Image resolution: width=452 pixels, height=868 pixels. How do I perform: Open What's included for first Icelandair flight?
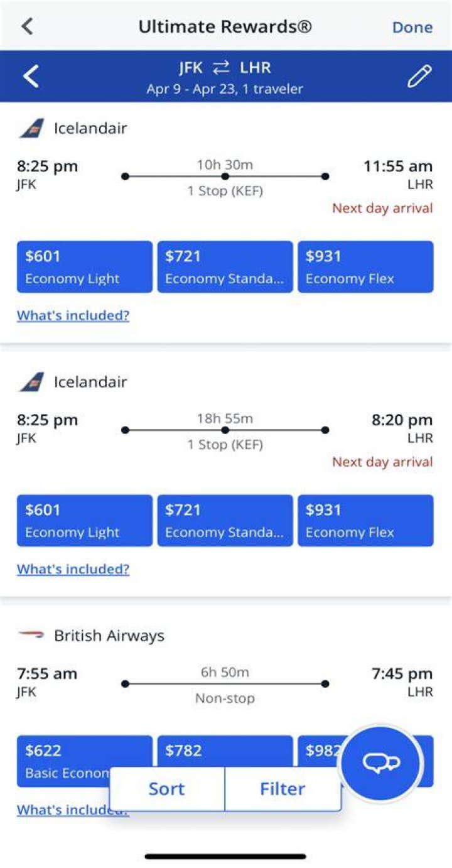click(x=73, y=315)
